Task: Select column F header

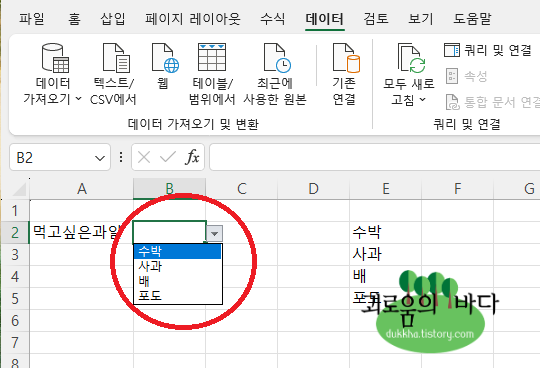Action: 457,189
